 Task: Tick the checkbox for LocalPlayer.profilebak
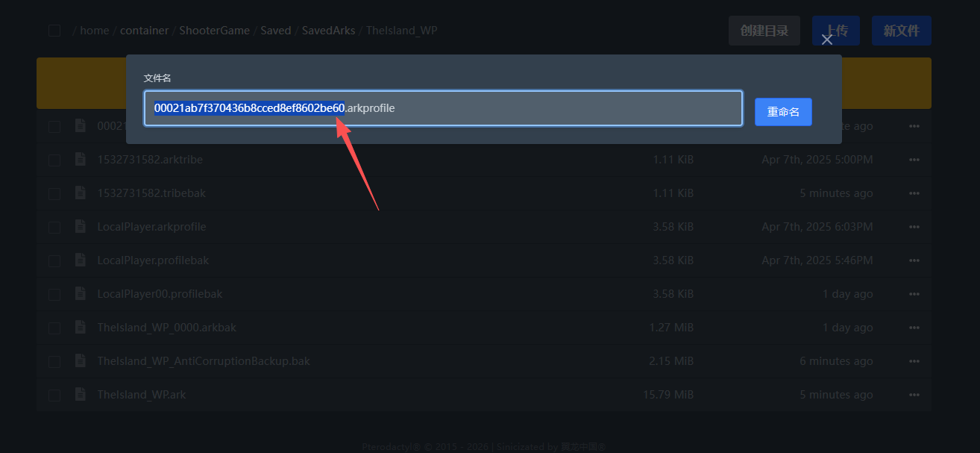54,260
